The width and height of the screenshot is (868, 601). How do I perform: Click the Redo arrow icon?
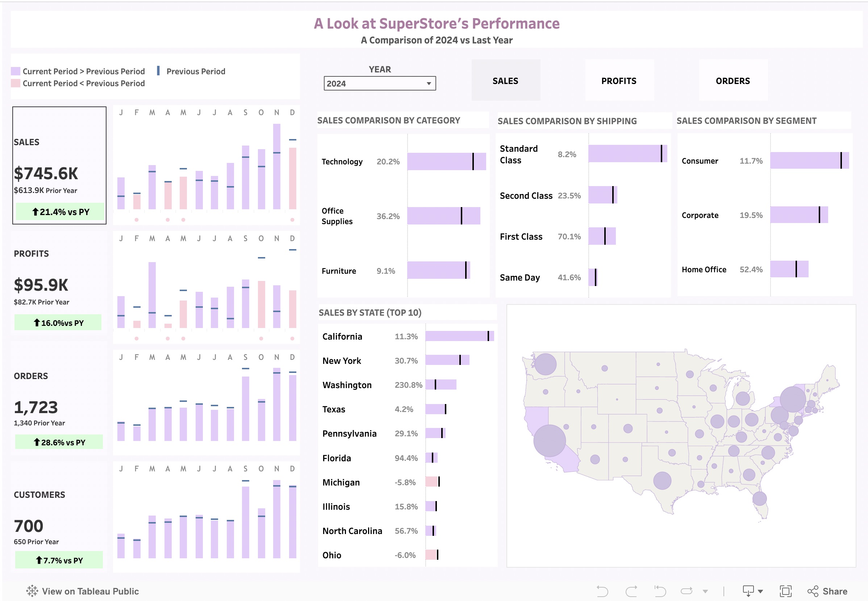[x=631, y=591]
